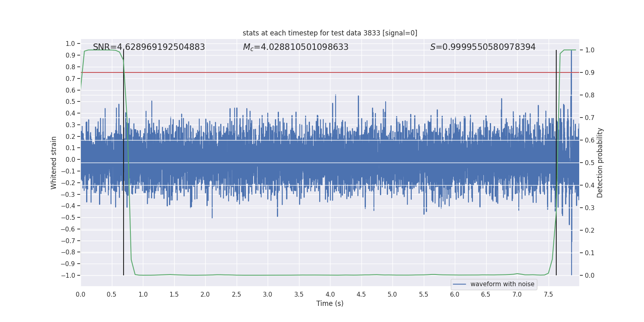The image size is (644, 322).
Task: Choose the −0.2 tick on Whitened strain axis
Action: (68, 183)
